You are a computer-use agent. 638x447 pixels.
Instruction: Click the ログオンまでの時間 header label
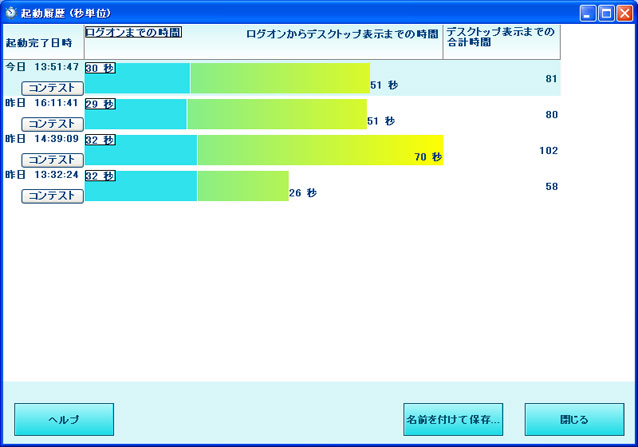(133, 32)
